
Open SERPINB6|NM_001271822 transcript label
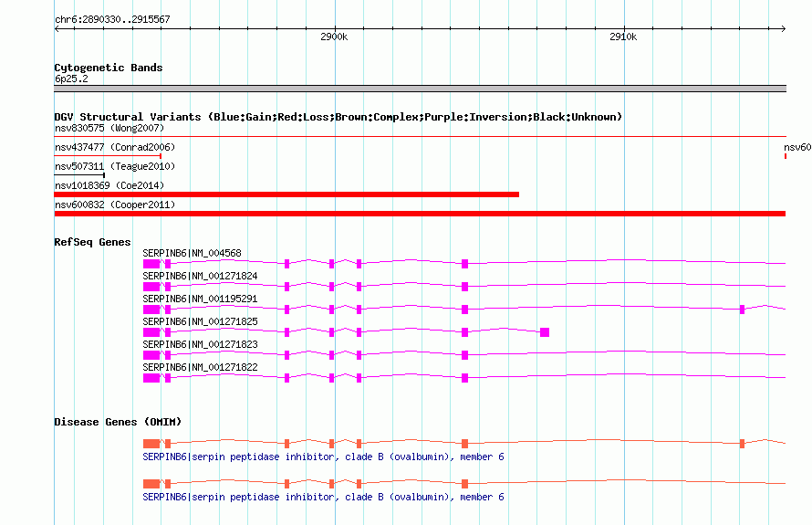(x=200, y=367)
